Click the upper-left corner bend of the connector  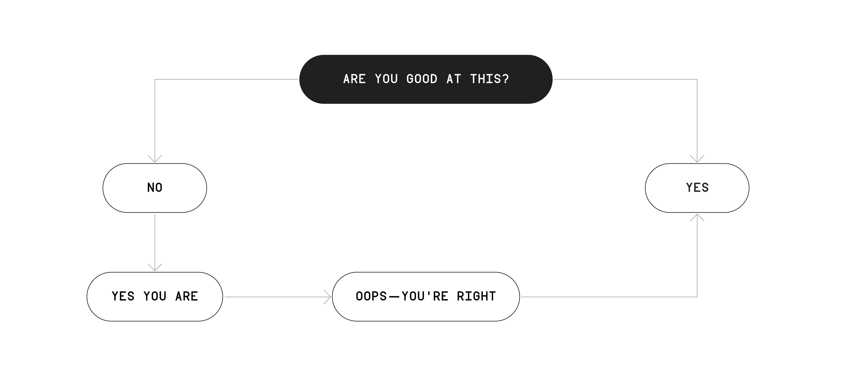(155, 80)
